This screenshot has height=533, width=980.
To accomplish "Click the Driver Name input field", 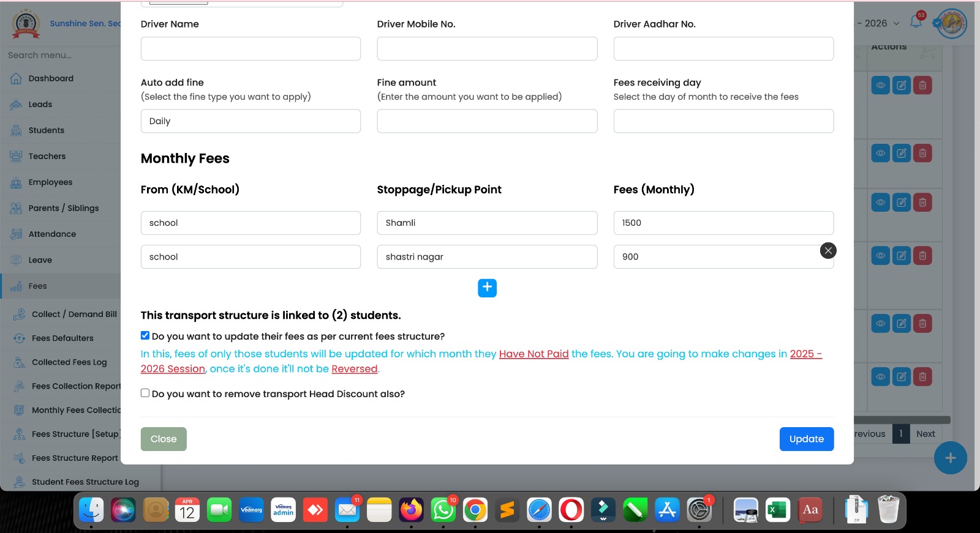I will 251,49.
